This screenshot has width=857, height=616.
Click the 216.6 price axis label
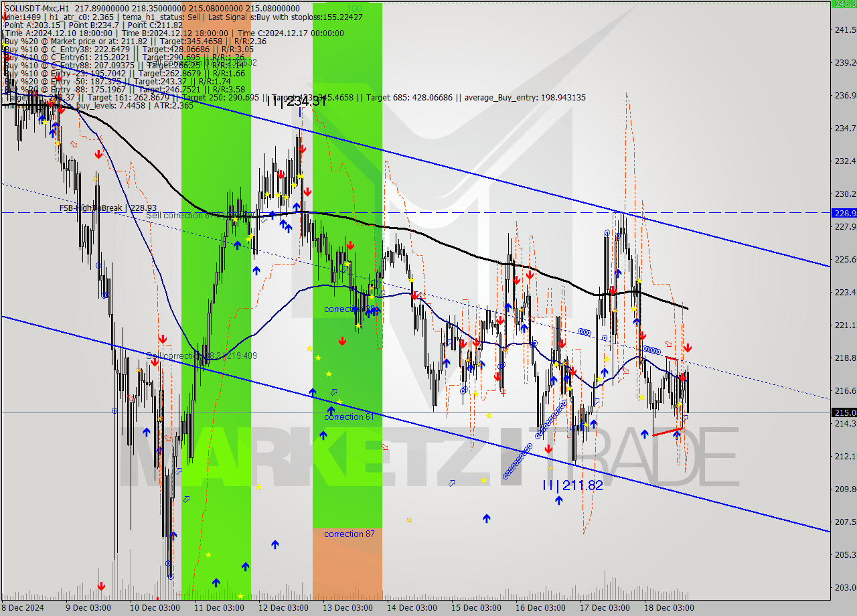click(845, 390)
